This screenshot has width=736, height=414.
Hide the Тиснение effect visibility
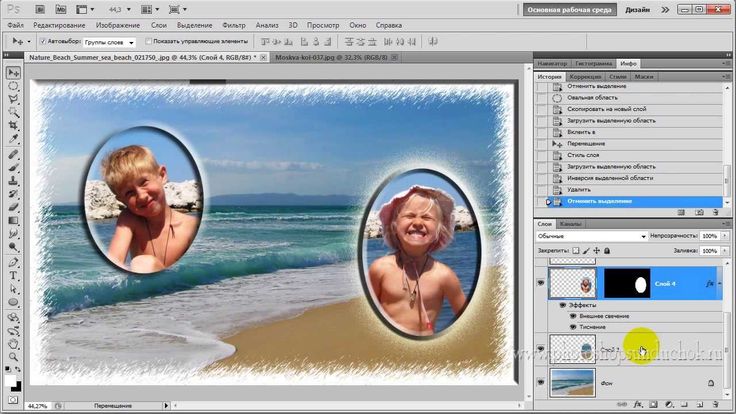(573, 327)
